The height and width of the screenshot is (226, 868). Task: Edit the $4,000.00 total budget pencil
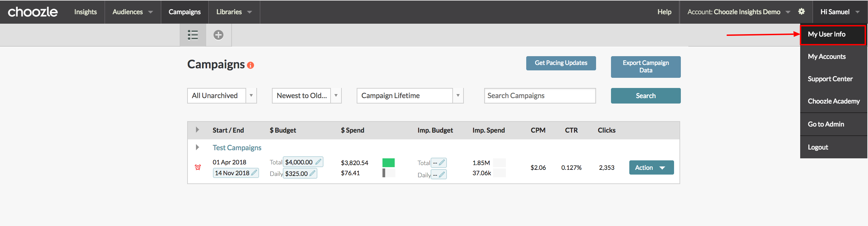coord(318,162)
